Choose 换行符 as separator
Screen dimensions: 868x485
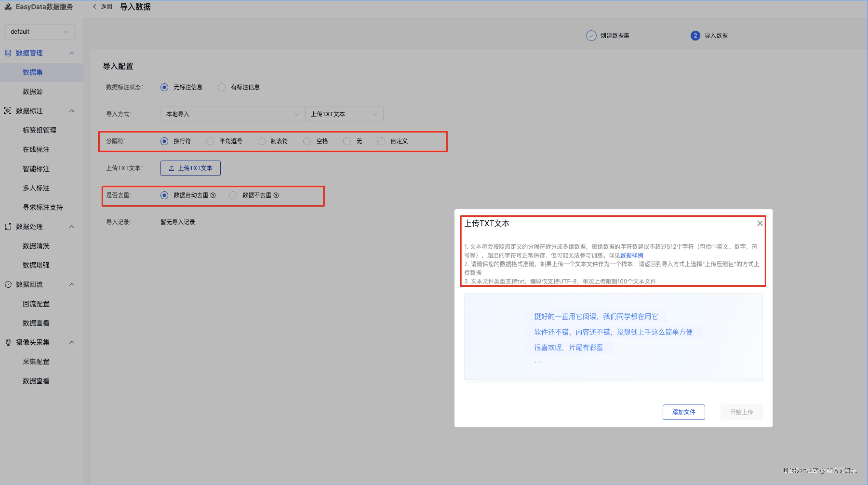coord(164,141)
